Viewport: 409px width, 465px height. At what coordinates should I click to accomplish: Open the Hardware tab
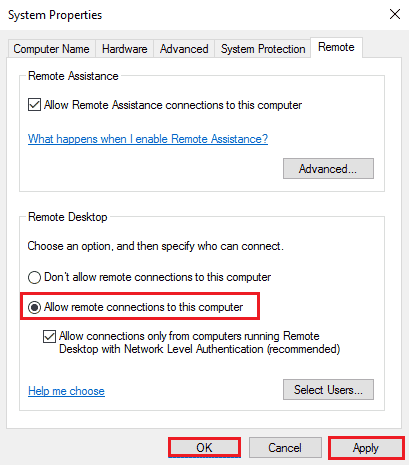pos(124,49)
